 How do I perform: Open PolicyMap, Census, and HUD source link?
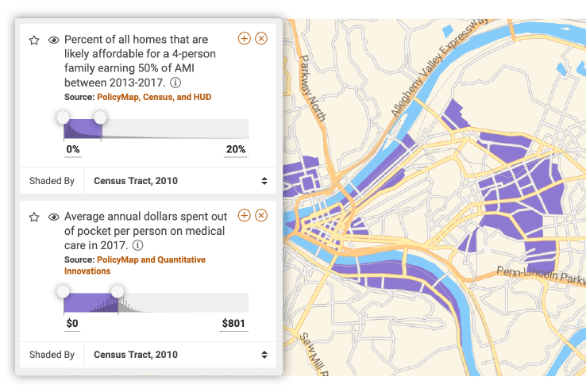coord(154,97)
